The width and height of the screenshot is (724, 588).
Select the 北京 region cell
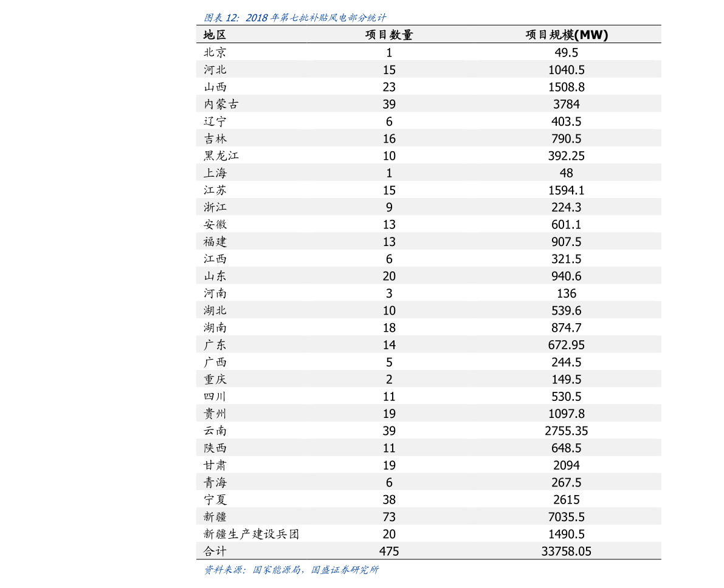pos(215,52)
